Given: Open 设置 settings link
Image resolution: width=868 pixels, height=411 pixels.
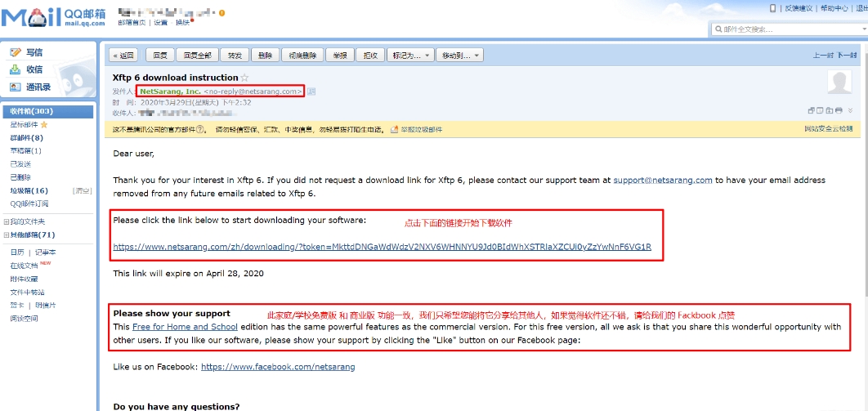Looking at the screenshot, I should point(160,23).
